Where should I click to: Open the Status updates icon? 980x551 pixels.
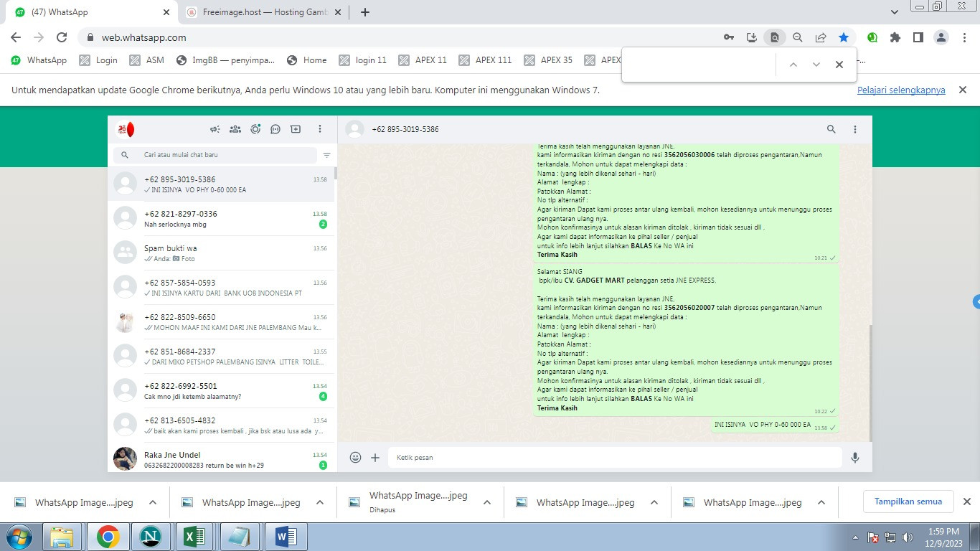(x=255, y=129)
